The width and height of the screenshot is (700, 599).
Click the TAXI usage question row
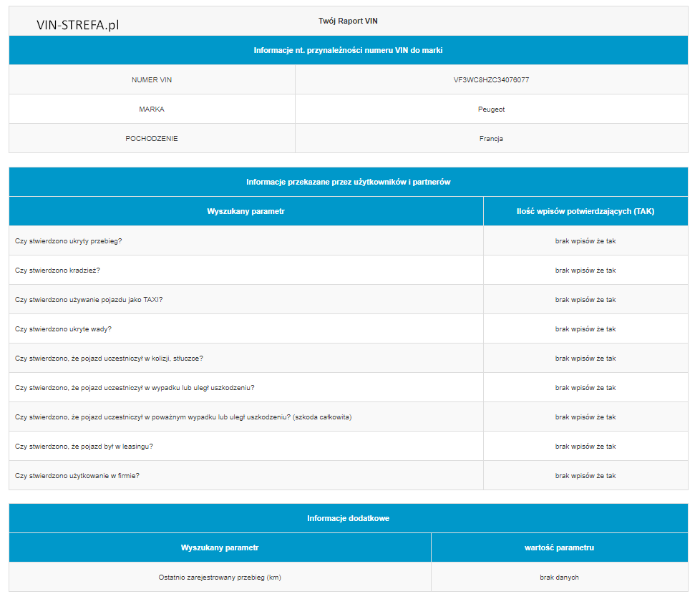[x=89, y=300]
